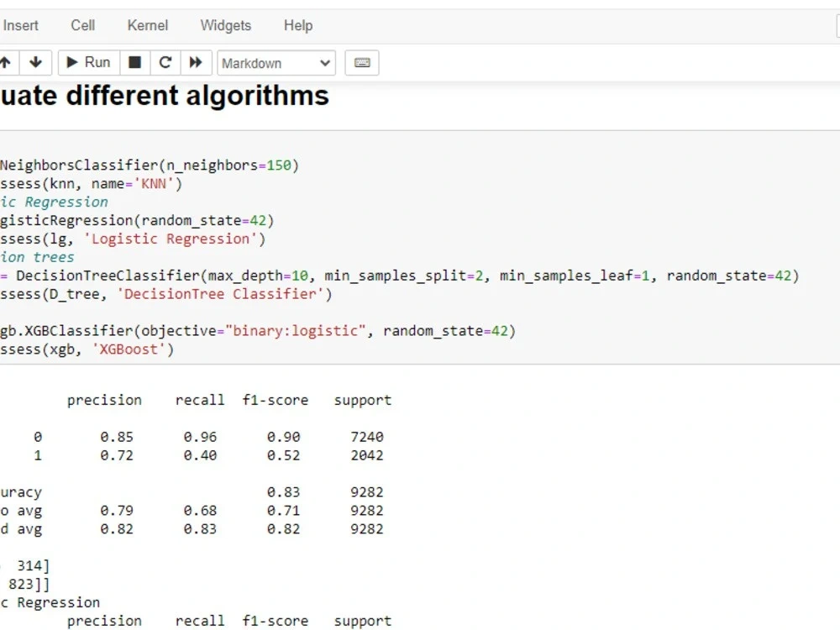The width and height of the screenshot is (840, 630).
Task: Click macro avg recall 0.68
Action: pyautogui.click(x=201, y=511)
